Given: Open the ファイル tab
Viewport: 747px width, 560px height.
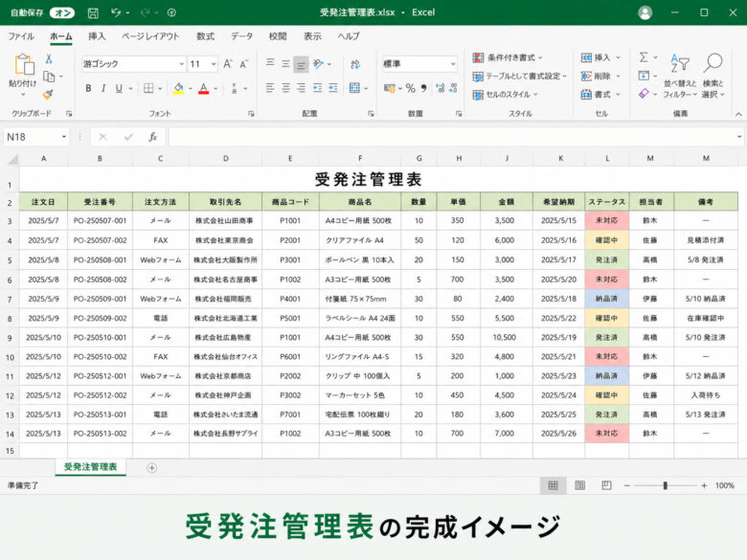Looking at the screenshot, I should click(21, 36).
